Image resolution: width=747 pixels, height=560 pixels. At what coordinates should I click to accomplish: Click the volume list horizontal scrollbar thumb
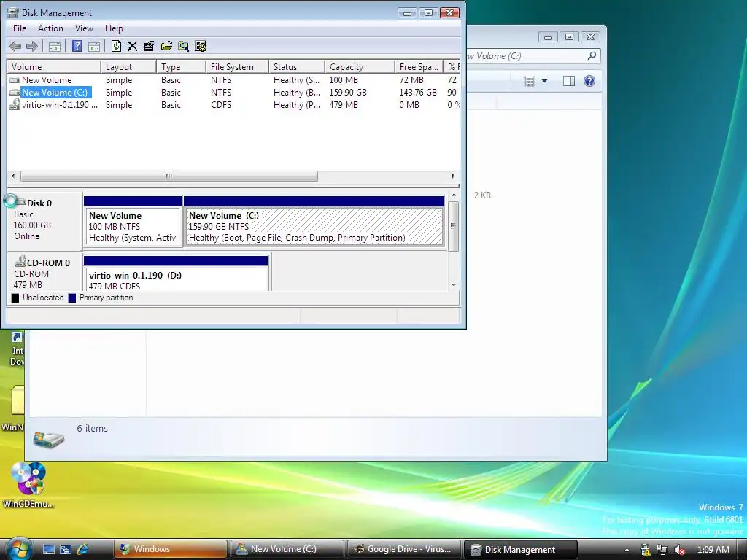point(169,176)
